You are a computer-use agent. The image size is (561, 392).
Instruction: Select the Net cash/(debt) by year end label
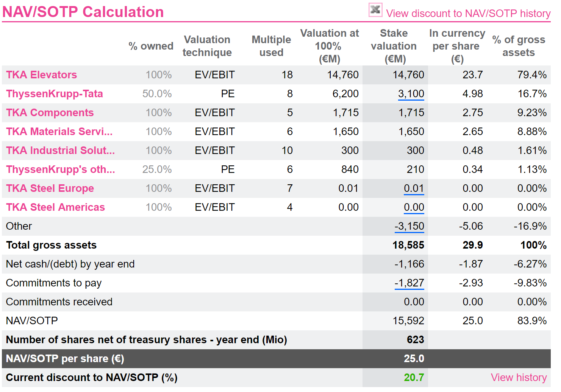coord(70,264)
